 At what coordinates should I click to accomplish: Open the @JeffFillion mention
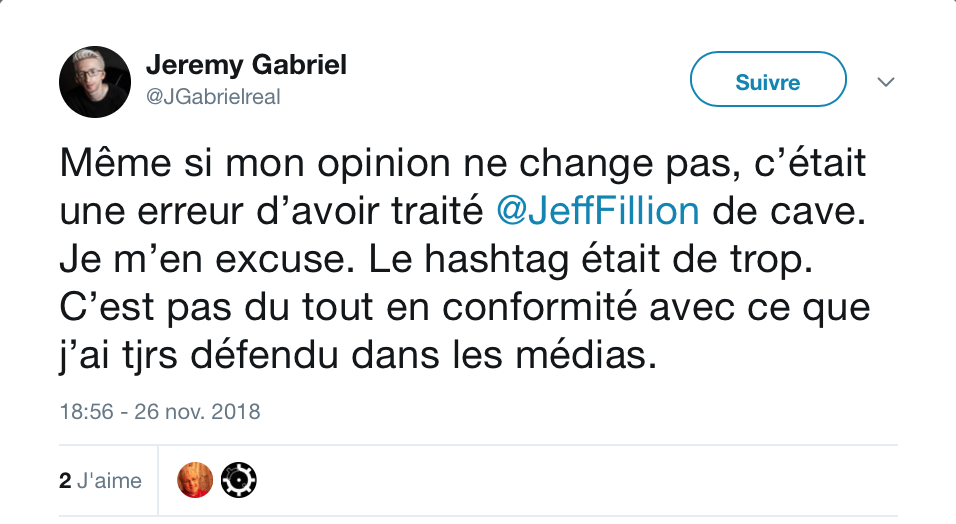pyautogui.click(x=598, y=212)
